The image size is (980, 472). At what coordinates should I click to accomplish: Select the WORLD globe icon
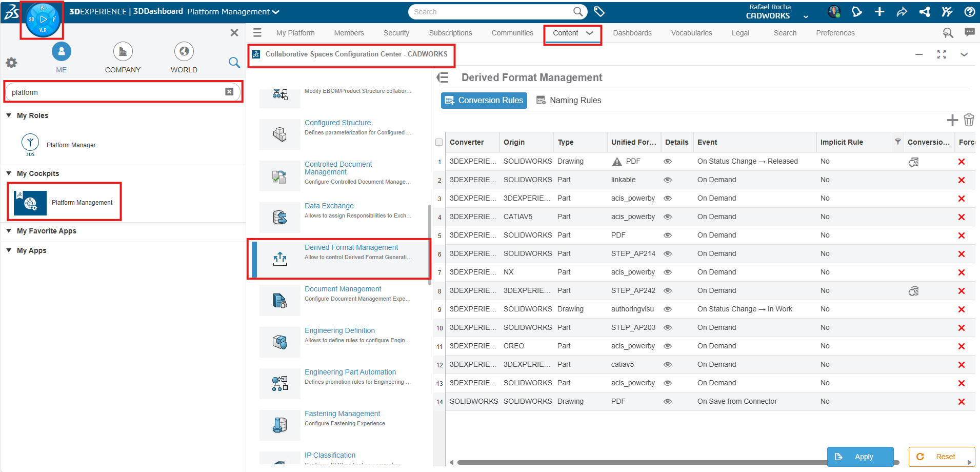184,51
